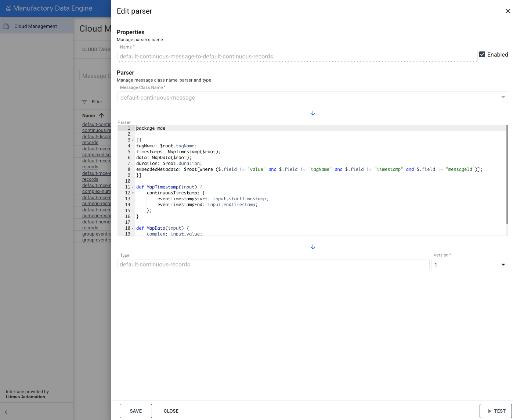Select Cloud Management in the sidebar
Screen dimensions: 513x420
pyautogui.click(x=35, y=26)
